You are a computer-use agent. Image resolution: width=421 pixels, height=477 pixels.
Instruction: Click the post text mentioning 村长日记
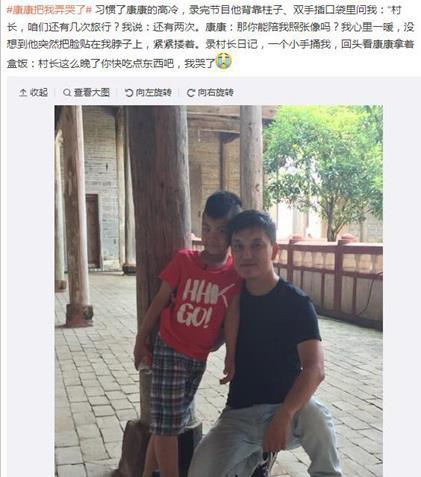(231, 44)
